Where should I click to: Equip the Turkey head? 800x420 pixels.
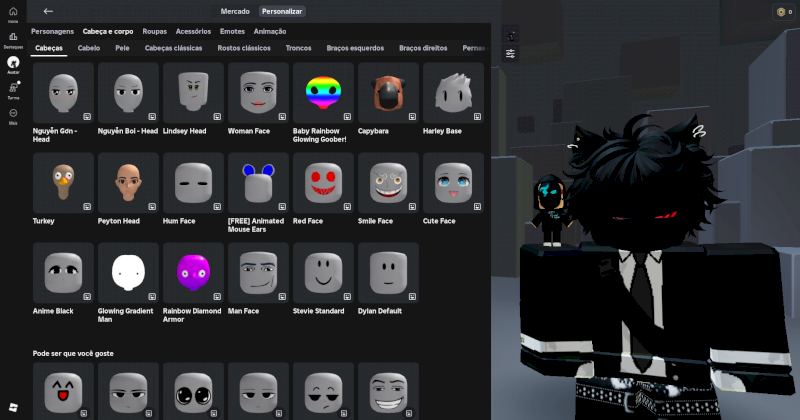63,183
